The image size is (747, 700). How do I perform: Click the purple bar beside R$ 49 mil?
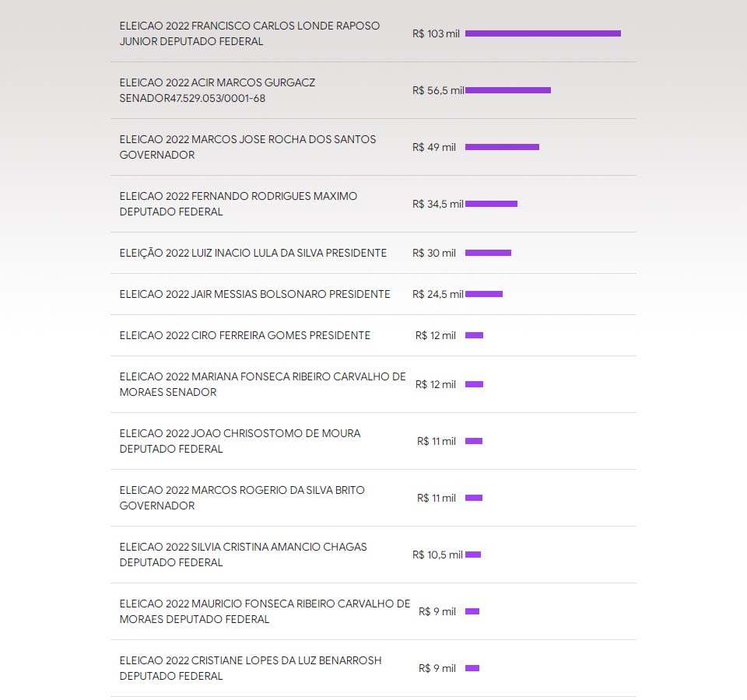[502, 147]
